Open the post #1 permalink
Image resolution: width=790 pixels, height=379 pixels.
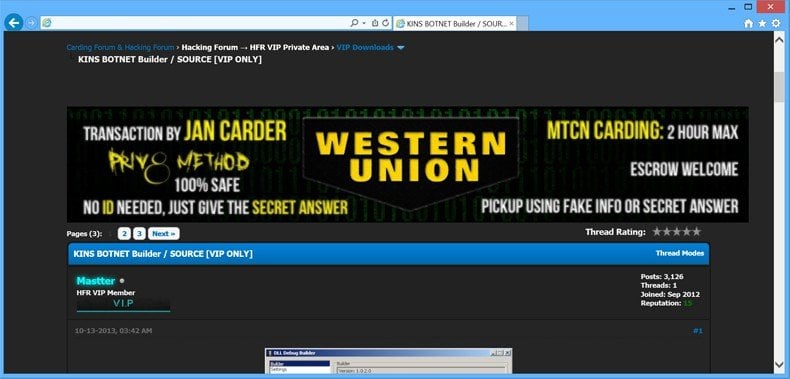697,331
